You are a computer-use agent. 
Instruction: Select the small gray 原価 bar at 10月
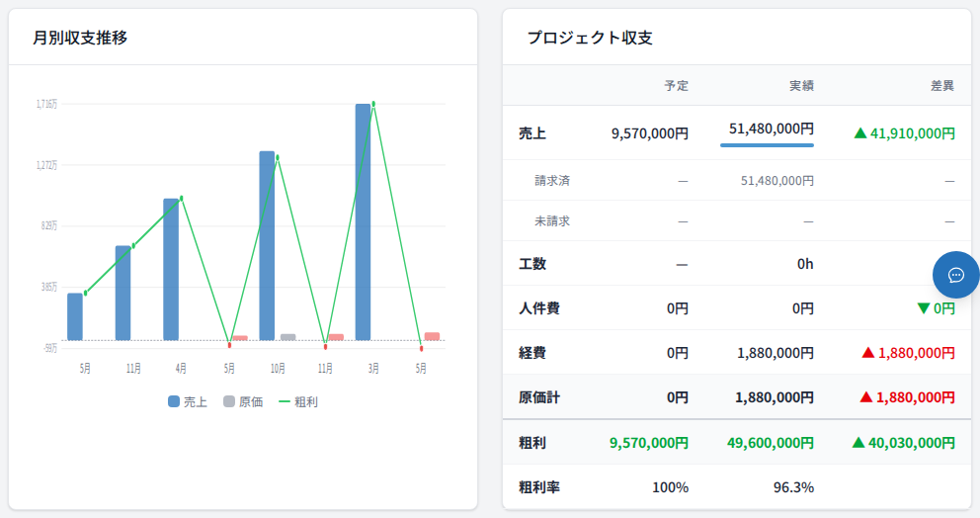click(x=288, y=337)
